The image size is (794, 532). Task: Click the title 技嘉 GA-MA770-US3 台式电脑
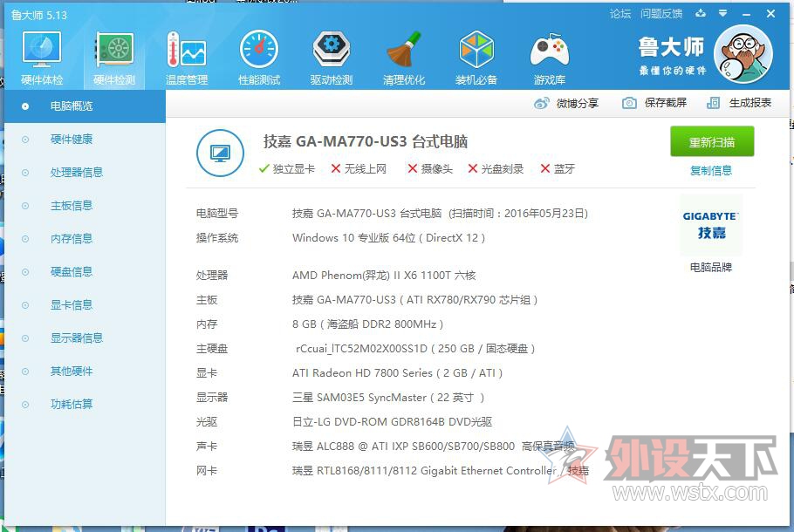pos(365,142)
